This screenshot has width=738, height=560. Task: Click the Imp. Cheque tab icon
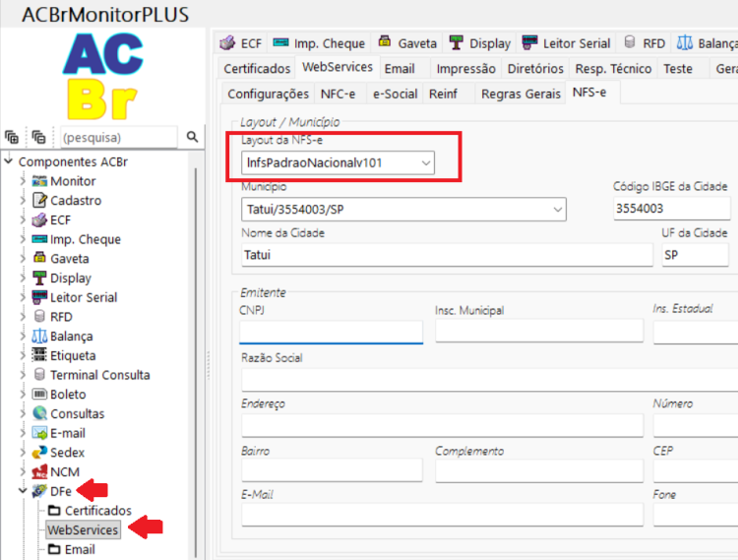coord(281,43)
